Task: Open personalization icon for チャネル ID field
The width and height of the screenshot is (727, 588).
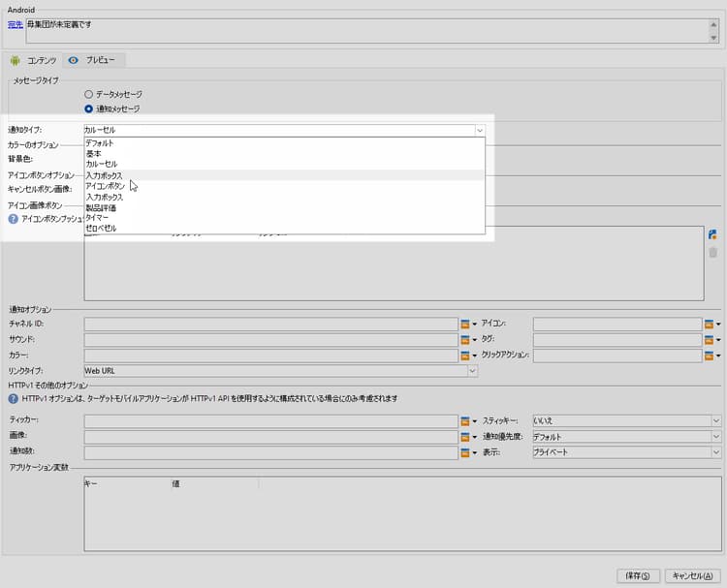Action: click(x=465, y=325)
